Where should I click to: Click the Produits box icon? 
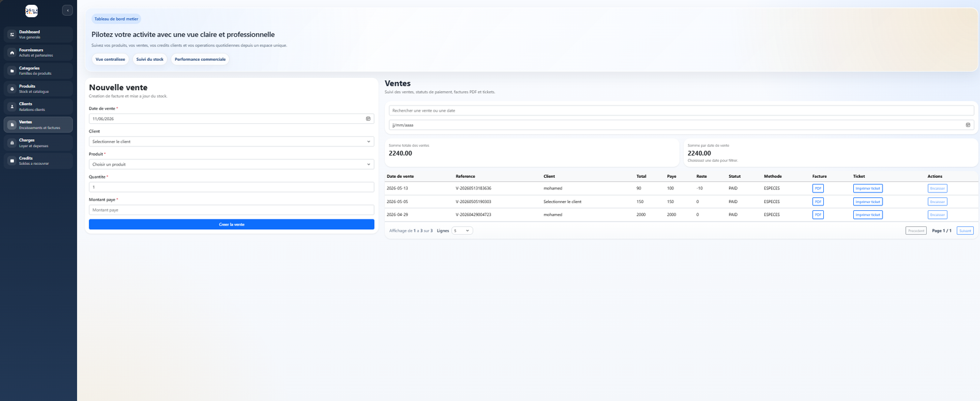pos(12,89)
